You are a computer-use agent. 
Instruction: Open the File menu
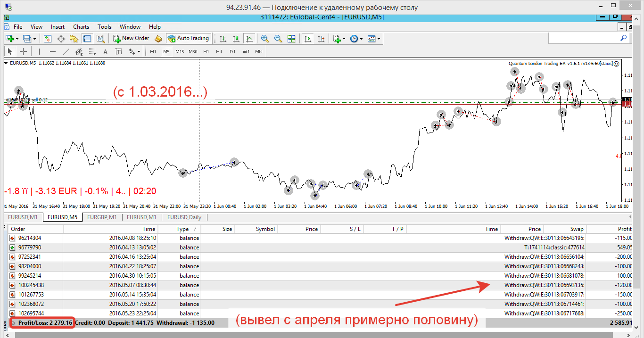click(x=18, y=27)
